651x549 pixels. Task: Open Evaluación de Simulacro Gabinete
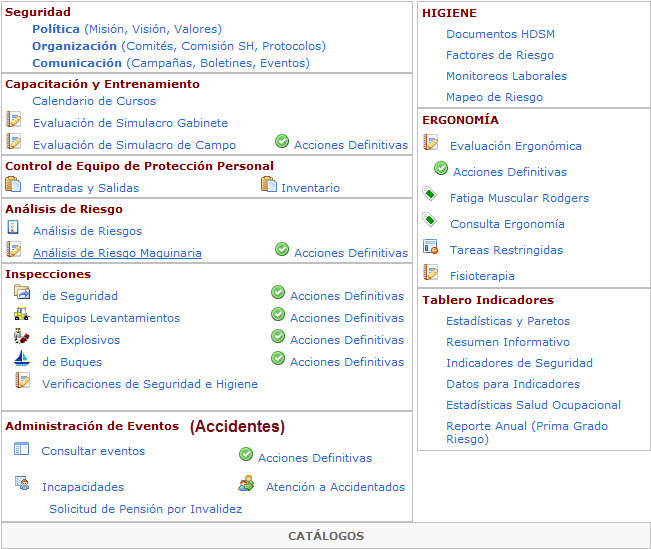pyautogui.click(x=130, y=123)
